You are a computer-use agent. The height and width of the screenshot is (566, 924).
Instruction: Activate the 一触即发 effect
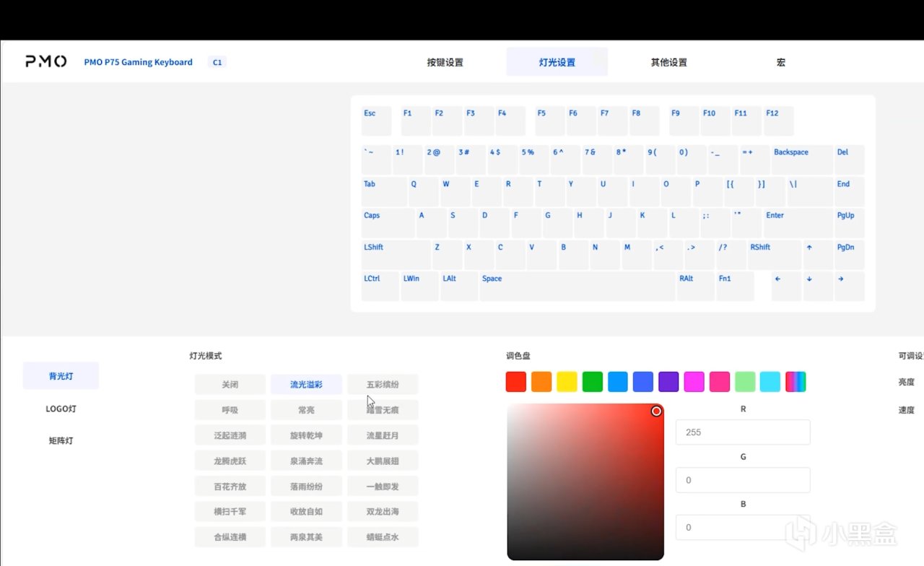pos(383,487)
